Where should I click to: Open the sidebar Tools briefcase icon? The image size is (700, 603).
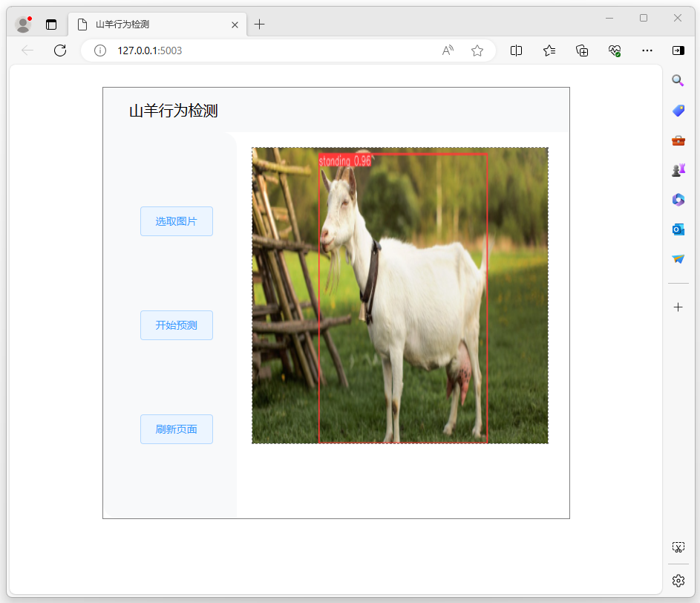click(678, 140)
